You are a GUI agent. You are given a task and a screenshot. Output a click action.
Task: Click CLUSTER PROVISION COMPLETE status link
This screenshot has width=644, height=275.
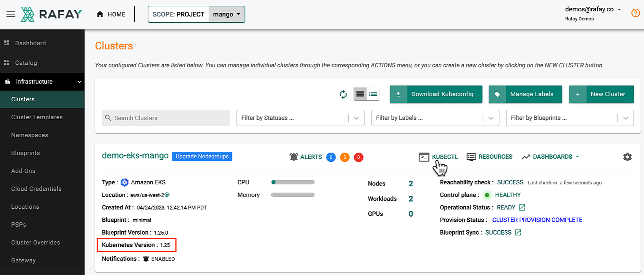coord(537,220)
